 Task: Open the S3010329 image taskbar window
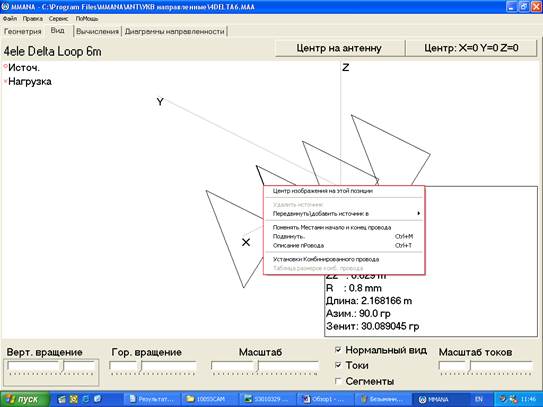tap(268, 399)
